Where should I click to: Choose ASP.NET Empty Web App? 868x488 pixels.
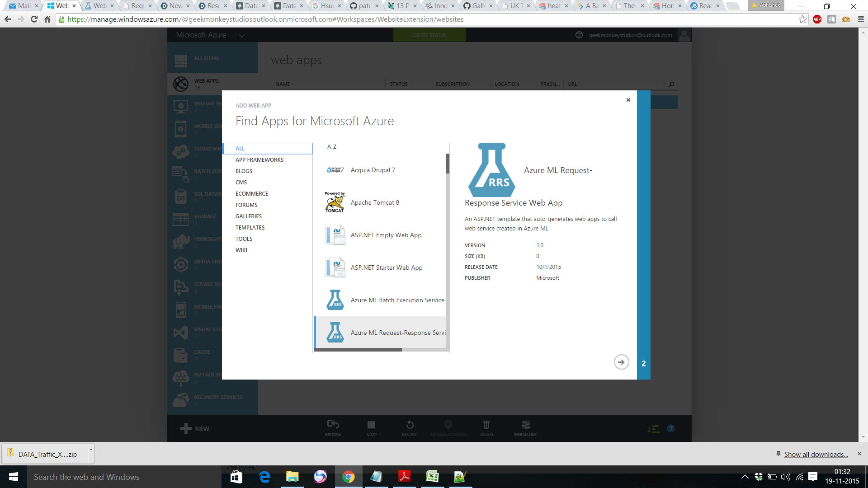[386, 235]
